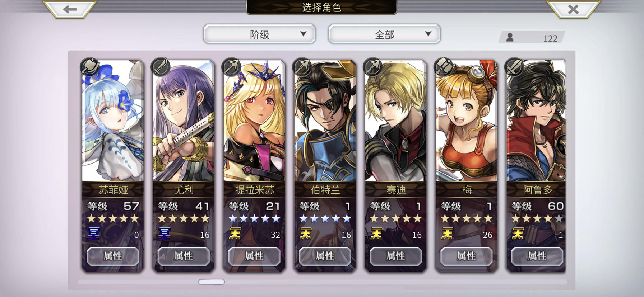Screen dimensions: 644x297
Task: Click the 天 element icon on 伯特兰 card
Action: [x=306, y=234]
